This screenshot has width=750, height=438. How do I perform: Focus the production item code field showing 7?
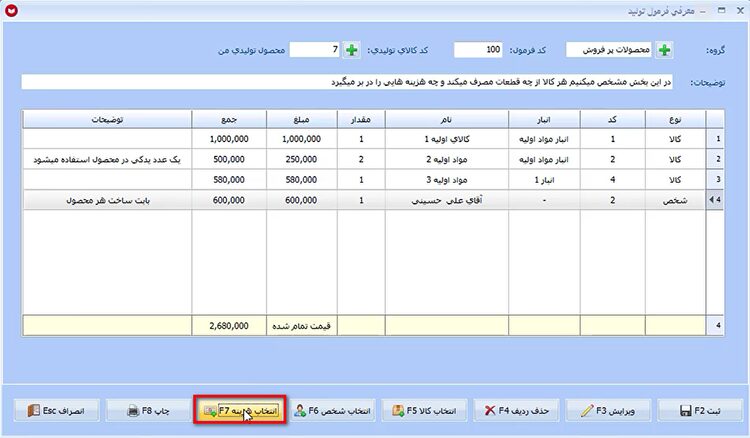[315, 50]
